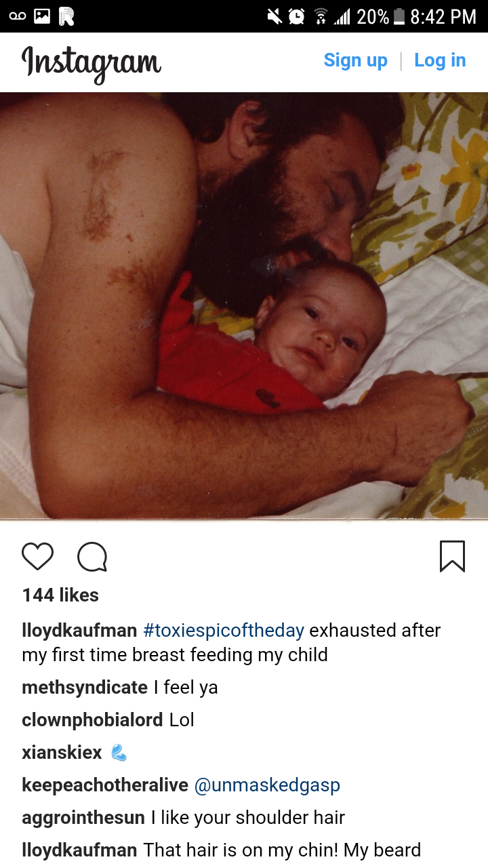Save post with bookmark icon
The height and width of the screenshot is (868, 488).
(452, 556)
